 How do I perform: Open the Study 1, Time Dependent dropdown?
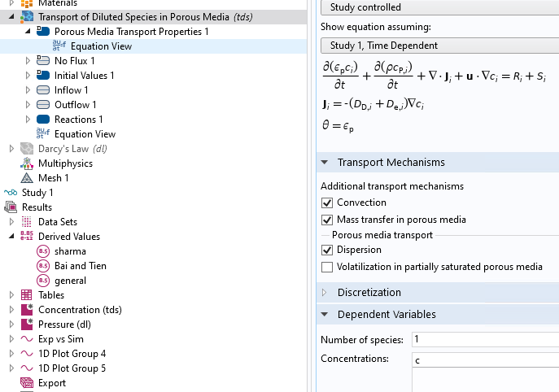coord(439,46)
